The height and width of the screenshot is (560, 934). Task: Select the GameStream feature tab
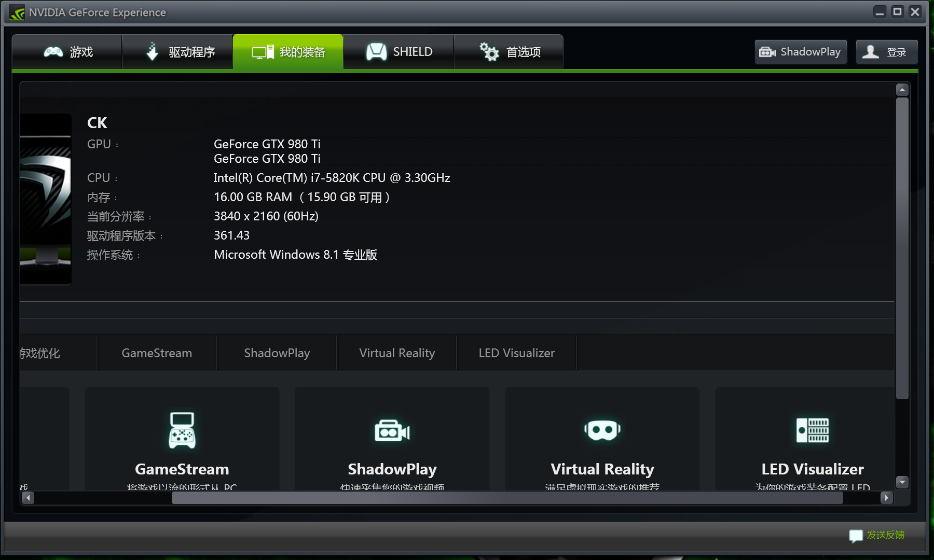point(157,353)
